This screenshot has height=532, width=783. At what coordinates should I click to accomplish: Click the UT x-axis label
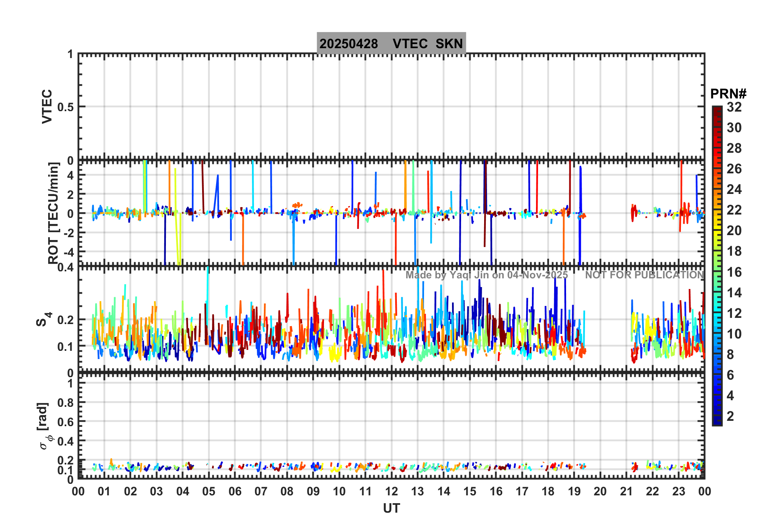pyautogui.click(x=391, y=509)
